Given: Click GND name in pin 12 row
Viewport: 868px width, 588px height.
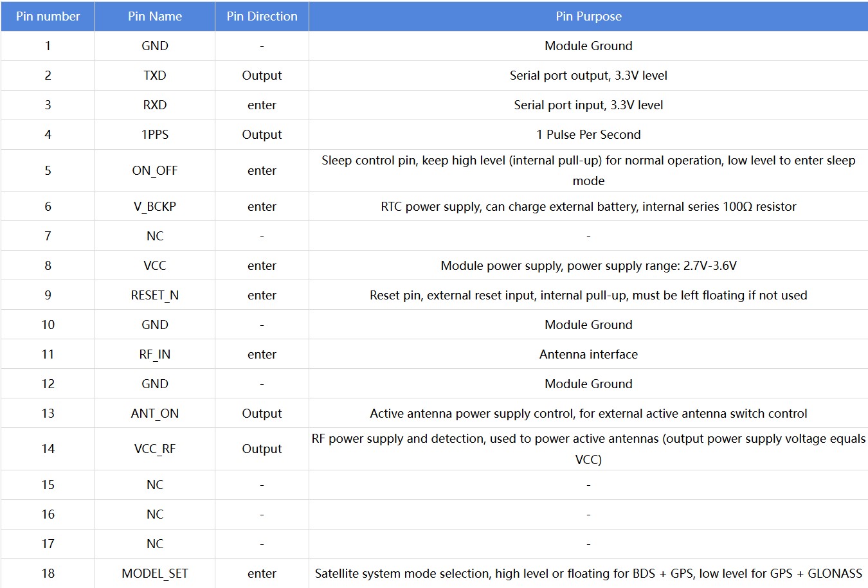Looking at the screenshot, I should 155,384.
